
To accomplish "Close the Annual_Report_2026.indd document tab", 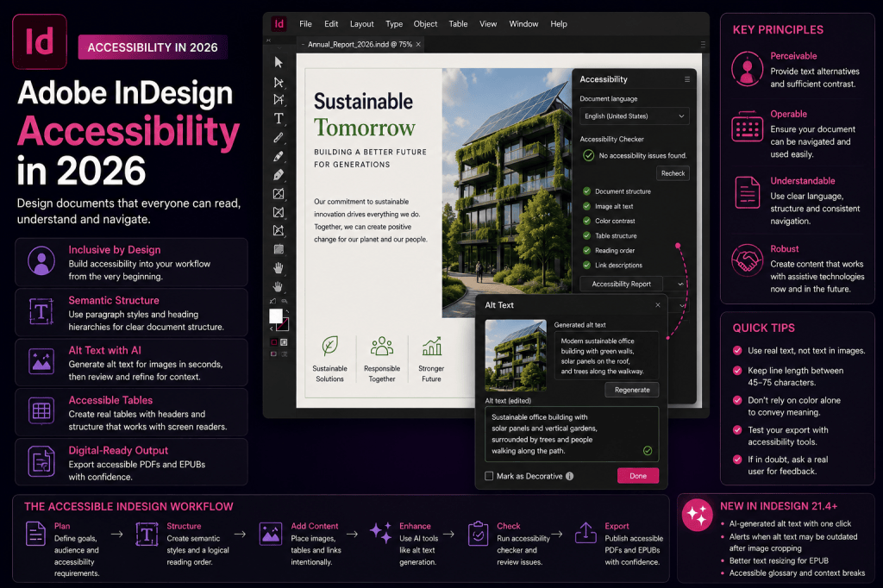I will tap(418, 44).
